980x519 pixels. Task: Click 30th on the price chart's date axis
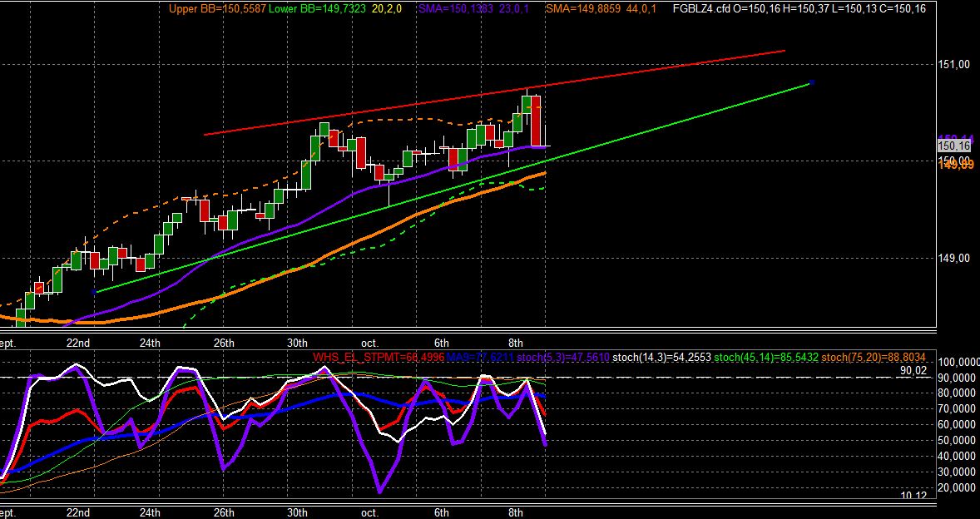297,342
